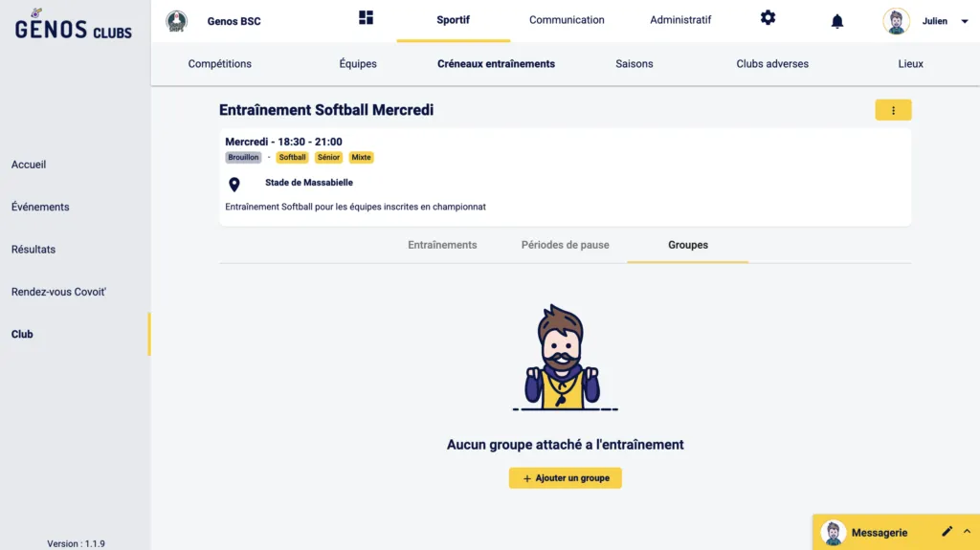Open Événements in the sidebar
The width and height of the screenshot is (980, 550).
tap(40, 207)
